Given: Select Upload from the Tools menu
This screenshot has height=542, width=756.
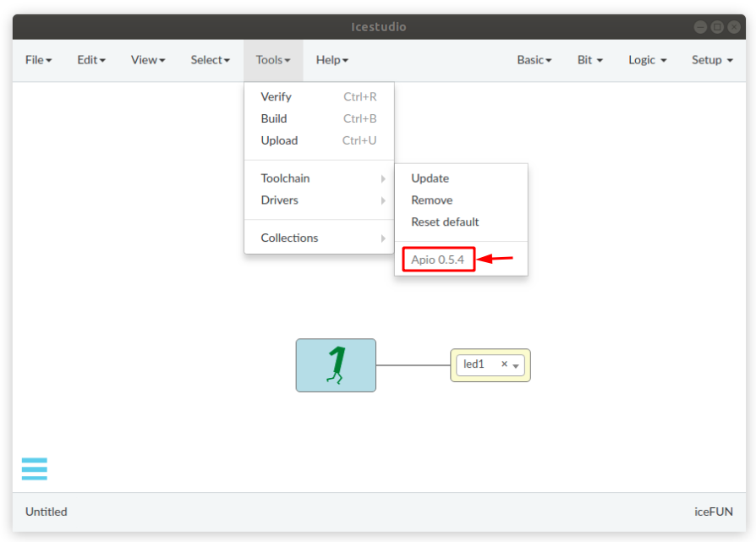Looking at the screenshot, I should [x=279, y=140].
